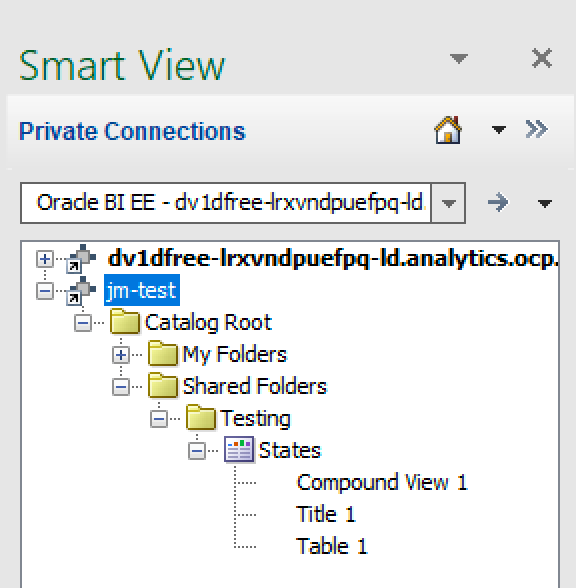
Task: Click the States analysis icon
Action: point(239,449)
